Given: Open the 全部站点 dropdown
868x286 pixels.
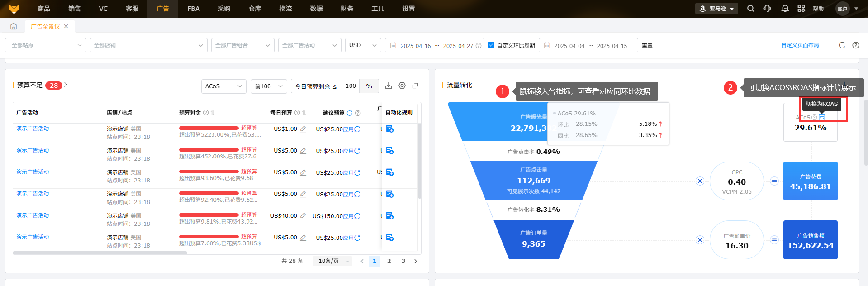Looking at the screenshot, I should (45, 45).
